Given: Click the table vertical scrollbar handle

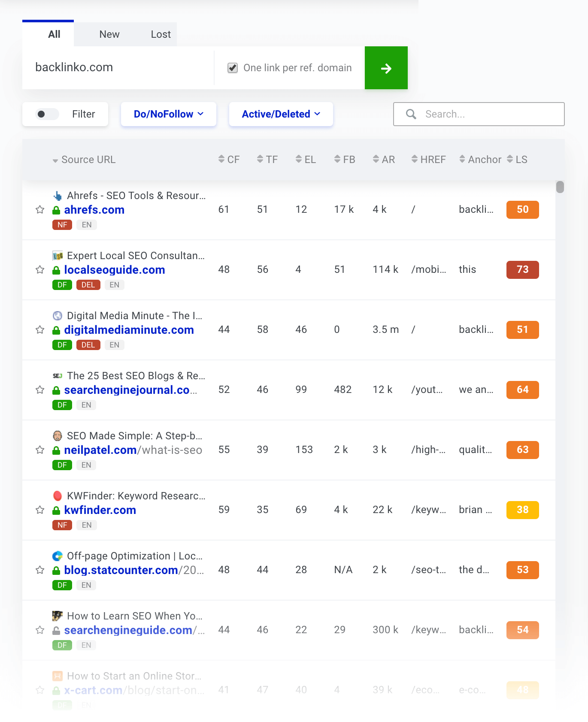Looking at the screenshot, I should click(x=560, y=187).
